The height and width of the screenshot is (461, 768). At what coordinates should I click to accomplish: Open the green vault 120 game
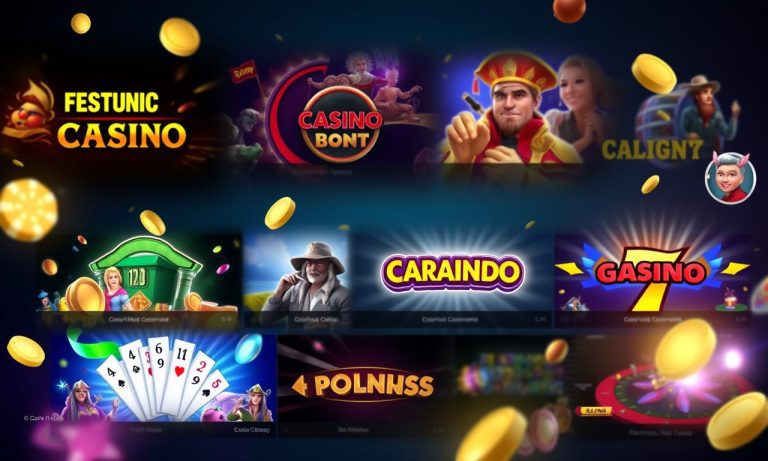pyautogui.click(x=140, y=274)
